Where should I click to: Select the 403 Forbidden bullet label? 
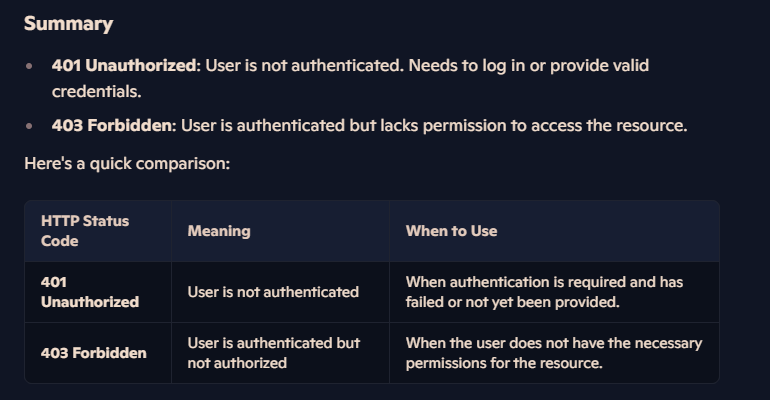[114, 126]
